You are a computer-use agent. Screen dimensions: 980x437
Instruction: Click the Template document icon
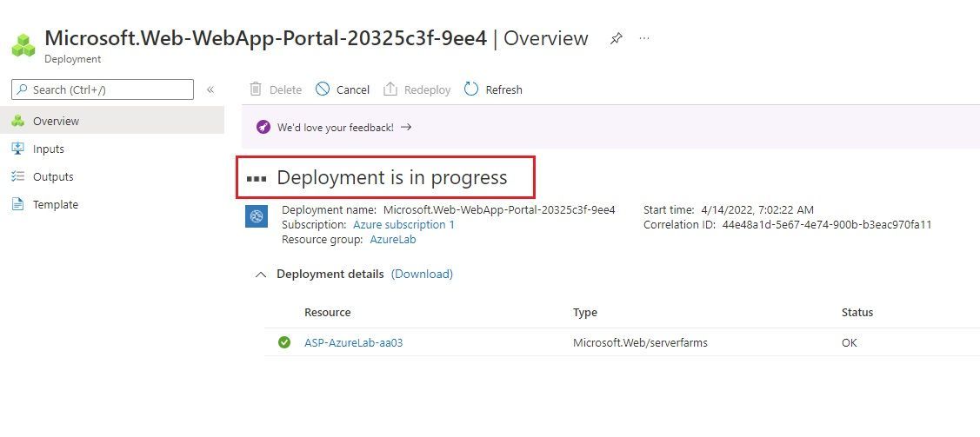(18, 204)
